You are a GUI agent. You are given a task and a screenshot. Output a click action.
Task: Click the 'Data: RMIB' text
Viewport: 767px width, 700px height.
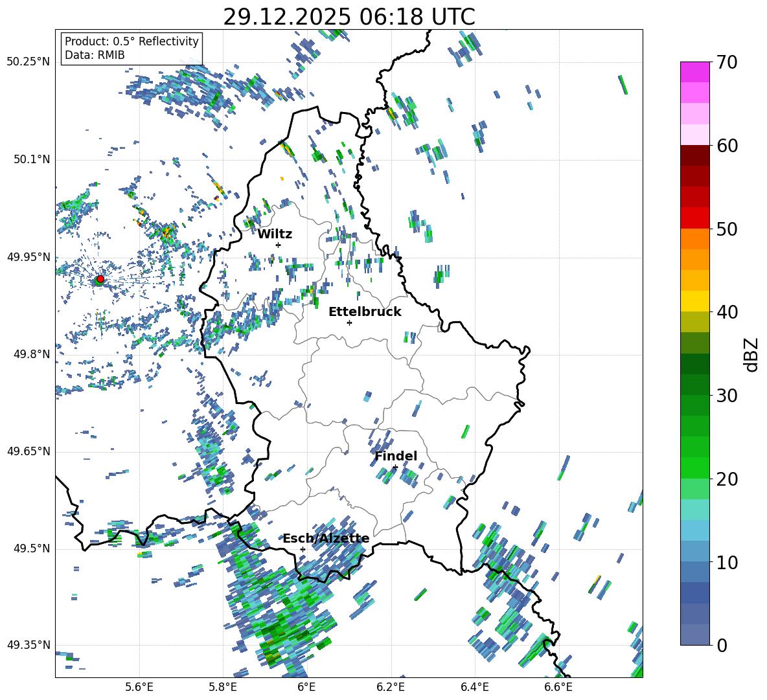pyautogui.click(x=95, y=55)
